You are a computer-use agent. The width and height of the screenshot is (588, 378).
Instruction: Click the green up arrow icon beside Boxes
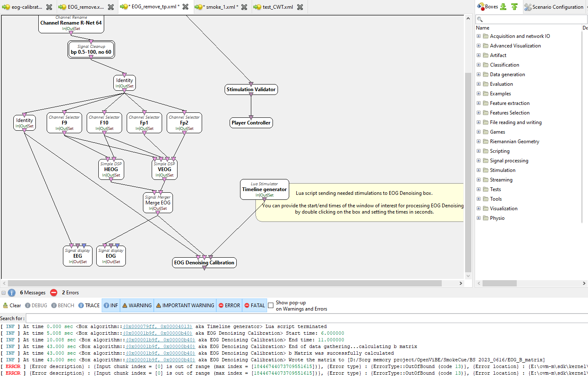tap(514, 7)
